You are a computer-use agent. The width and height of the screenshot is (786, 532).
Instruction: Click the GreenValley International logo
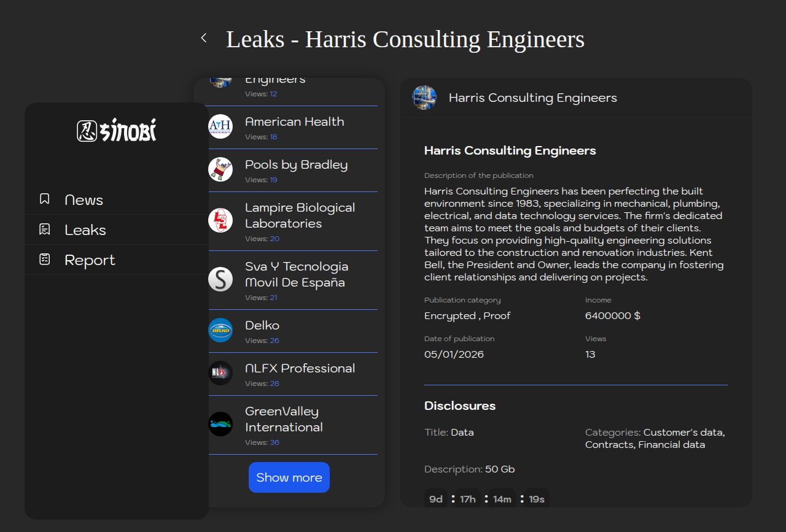220,424
